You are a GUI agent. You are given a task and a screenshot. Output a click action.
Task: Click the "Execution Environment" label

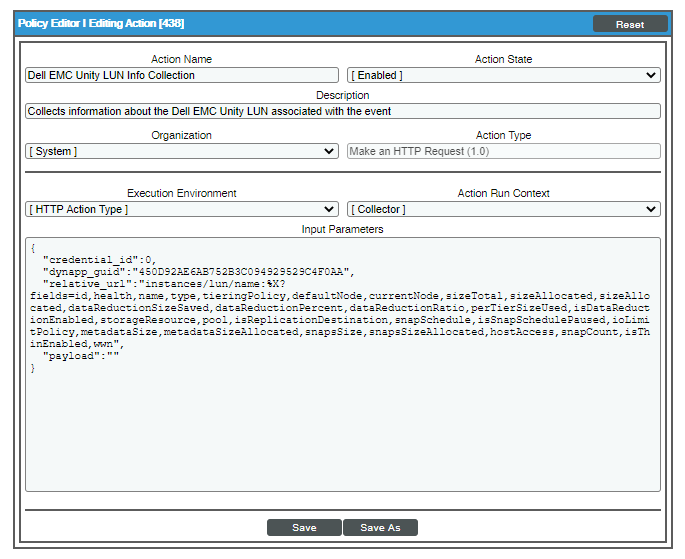pos(181,193)
